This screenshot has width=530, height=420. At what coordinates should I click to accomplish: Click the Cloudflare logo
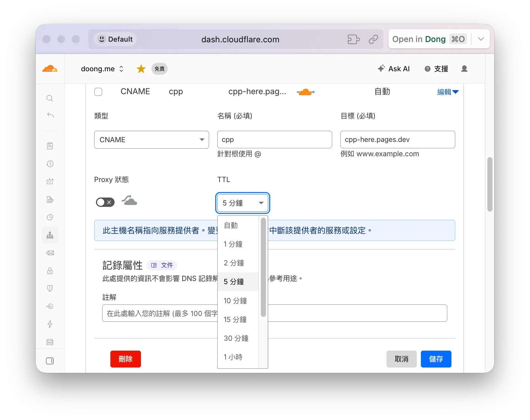tap(50, 68)
